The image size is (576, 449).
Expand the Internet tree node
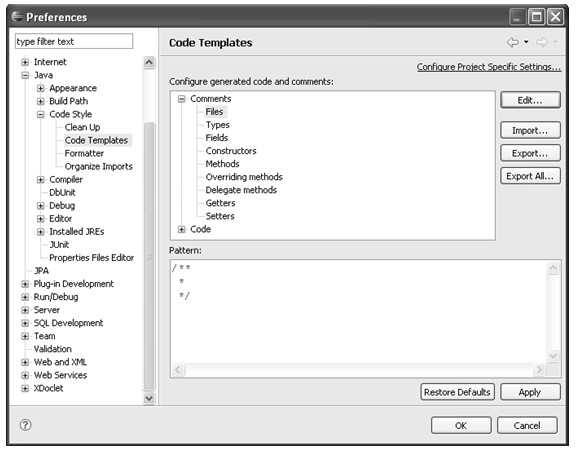click(x=25, y=62)
